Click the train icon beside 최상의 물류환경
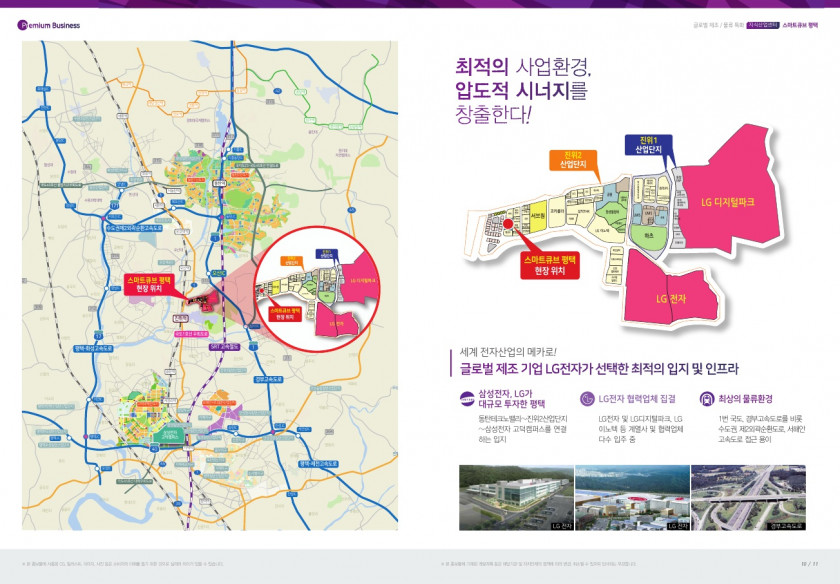The width and height of the screenshot is (840, 584). point(707,399)
